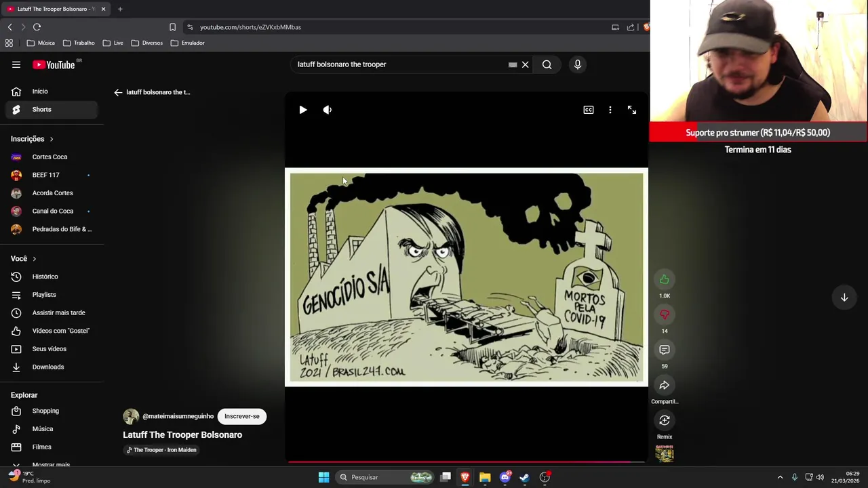Enter fullscreen for the Short

click(x=632, y=110)
